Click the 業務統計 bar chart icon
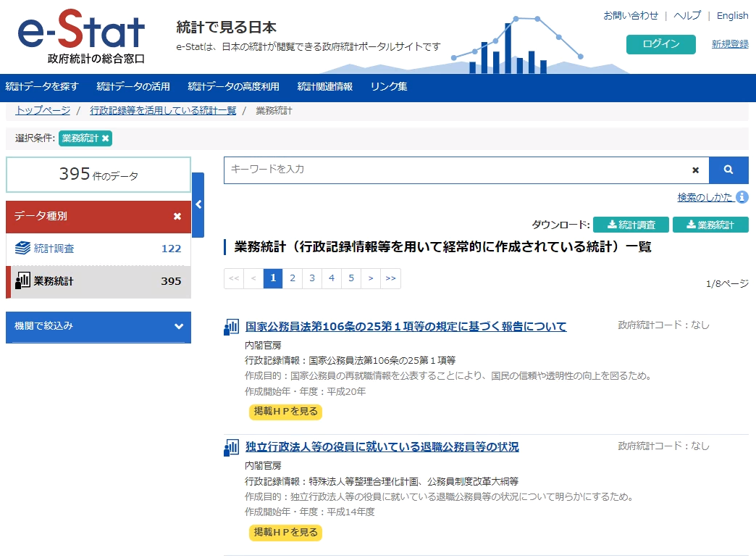The width and height of the screenshot is (756, 558). coord(22,280)
